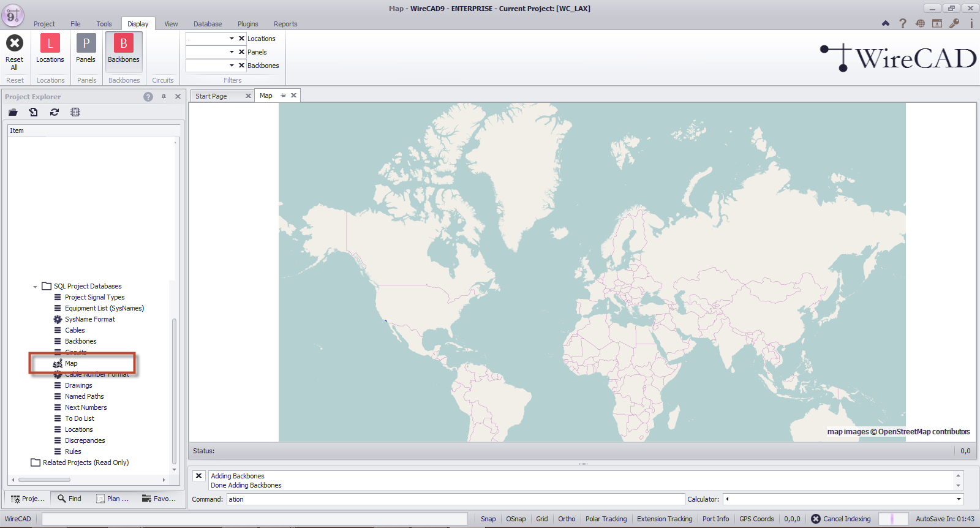Open the Project ribbon tab
The height and width of the screenshot is (528, 980).
pyautogui.click(x=44, y=24)
